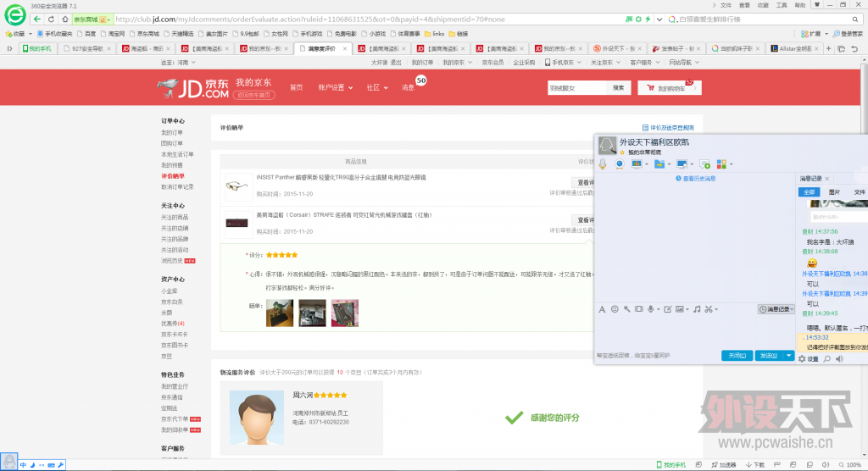This screenshot has width=868, height=471.
Task: Click the Corsair STRAFE keyboard product thumbnail
Action: click(x=237, y=223)
